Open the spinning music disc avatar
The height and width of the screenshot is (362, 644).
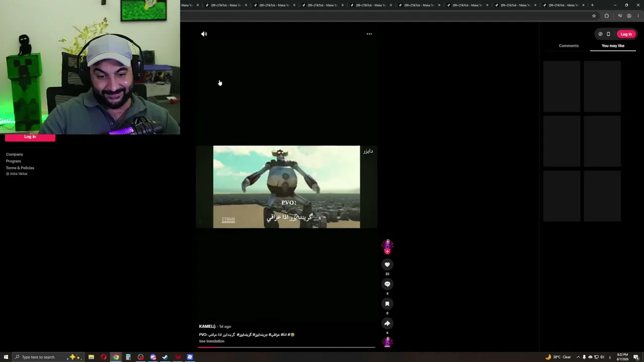pos(387,342)
